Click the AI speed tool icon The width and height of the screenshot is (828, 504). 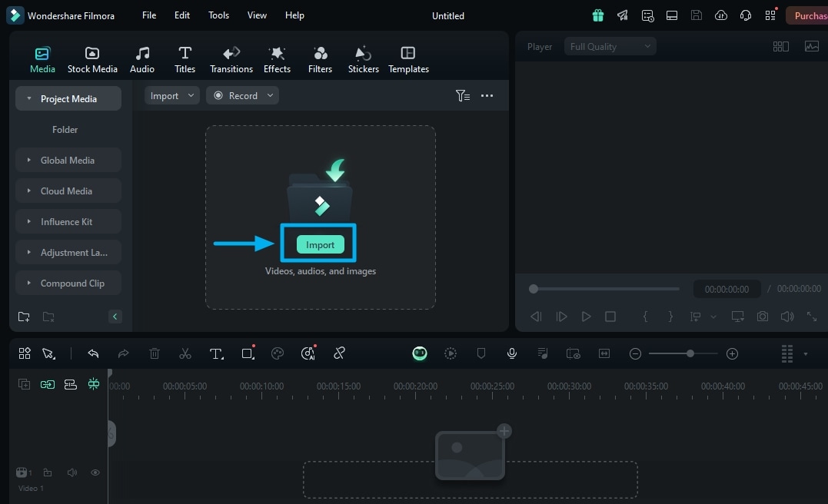pos(308,353)
